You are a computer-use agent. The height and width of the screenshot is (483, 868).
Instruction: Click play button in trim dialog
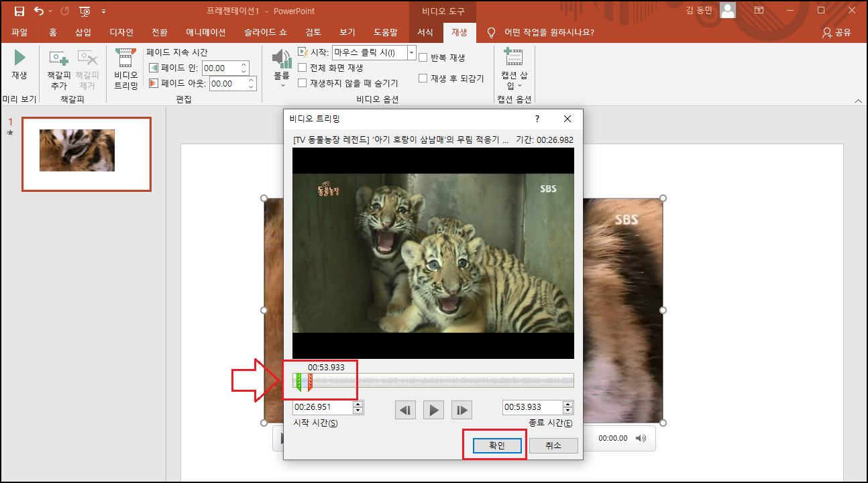(x=434, y=410)
